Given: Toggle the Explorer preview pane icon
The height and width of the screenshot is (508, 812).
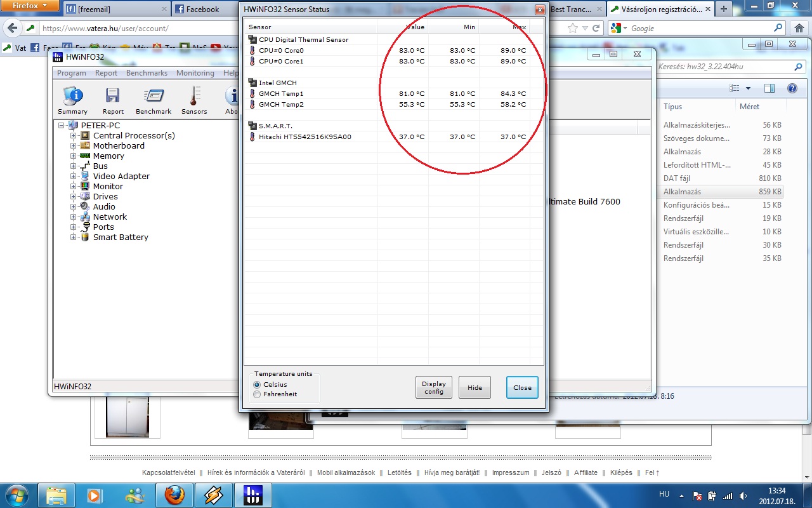Looking at the screenshot, I should point(769,88).
